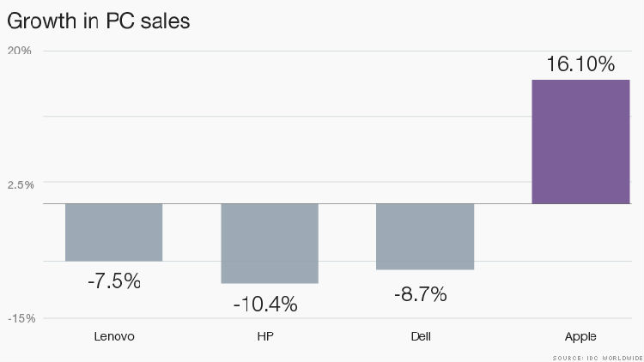Click the Lenovo axis label
The width and height of the screenshot is (644, 362).
coord(114,336)
